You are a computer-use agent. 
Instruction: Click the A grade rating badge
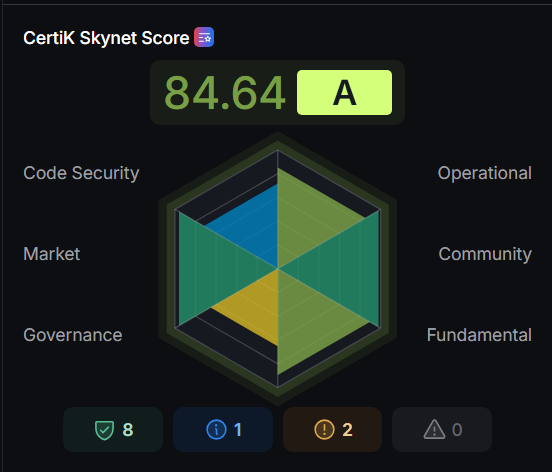[x=344, y=93]
